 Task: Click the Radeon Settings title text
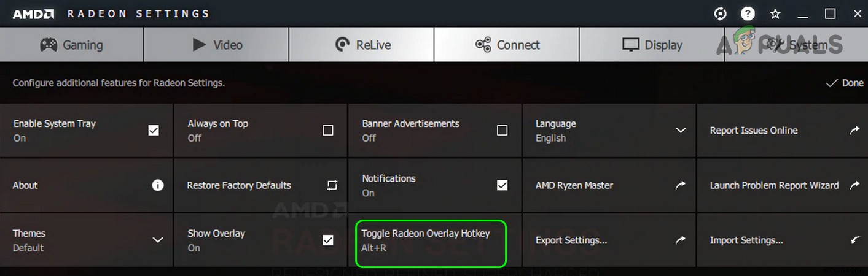click(x=138, y=13)
